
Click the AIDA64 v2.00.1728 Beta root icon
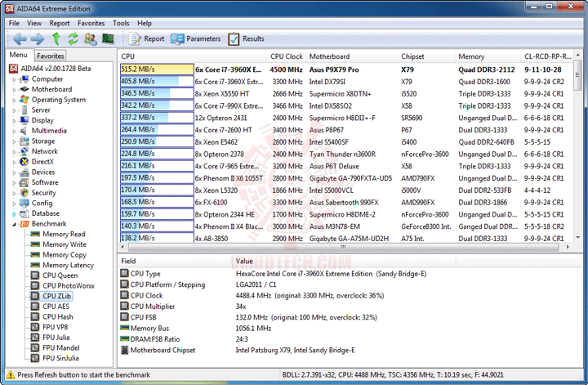click(14, 69)
